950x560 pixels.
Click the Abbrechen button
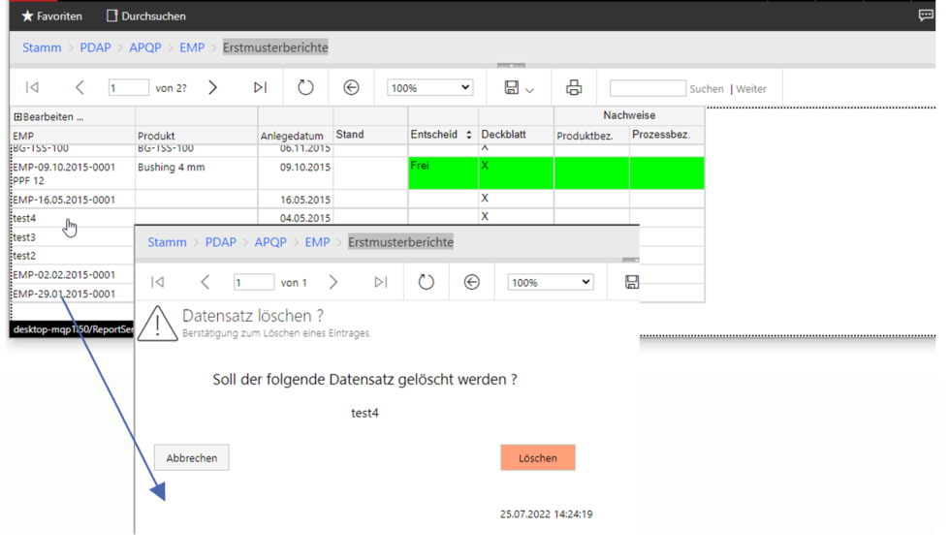(x=191, y=457)
